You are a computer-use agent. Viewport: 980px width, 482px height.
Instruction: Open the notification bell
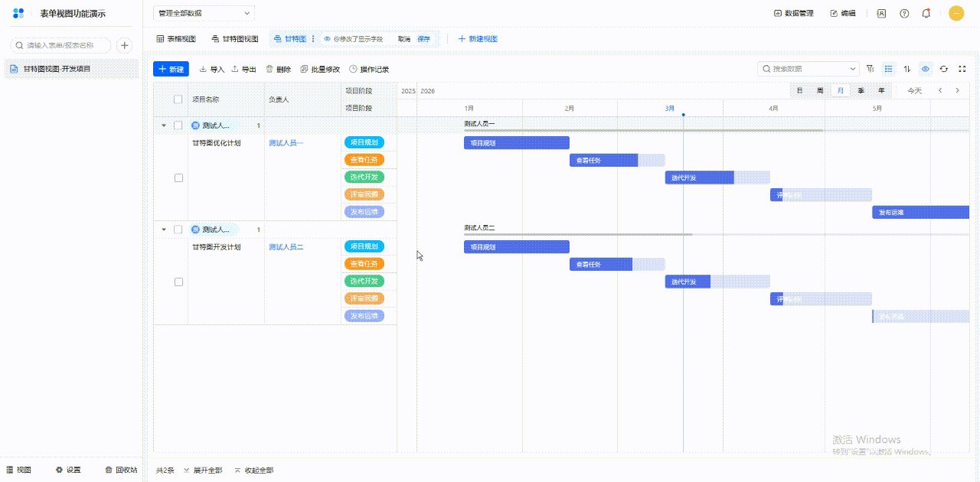[926, 13]
